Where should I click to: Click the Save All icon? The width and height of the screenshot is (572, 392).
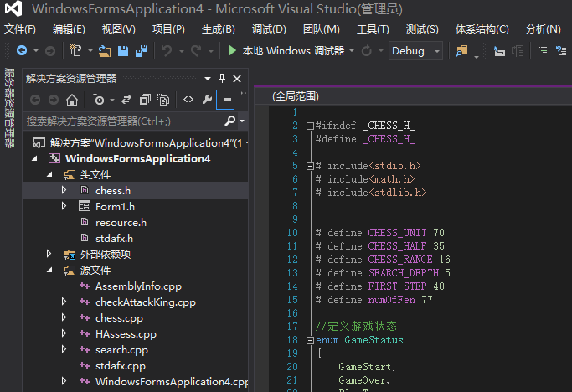tap(142, 51)
